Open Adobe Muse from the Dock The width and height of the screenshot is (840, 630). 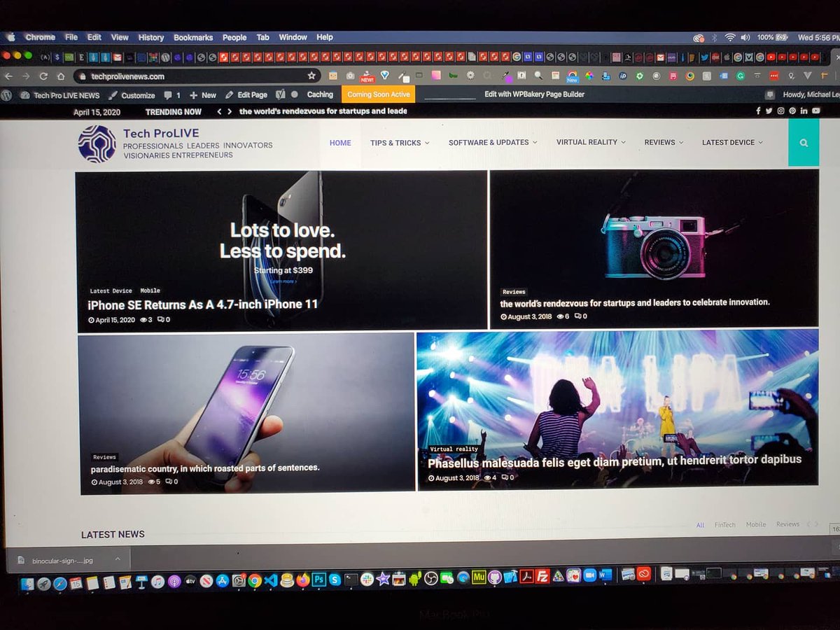479,577
